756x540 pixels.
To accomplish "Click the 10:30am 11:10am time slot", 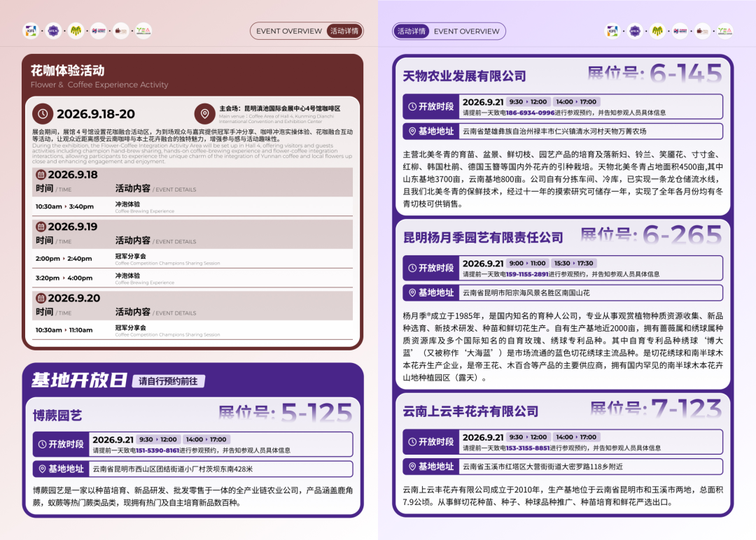I will tap(64, 330).
